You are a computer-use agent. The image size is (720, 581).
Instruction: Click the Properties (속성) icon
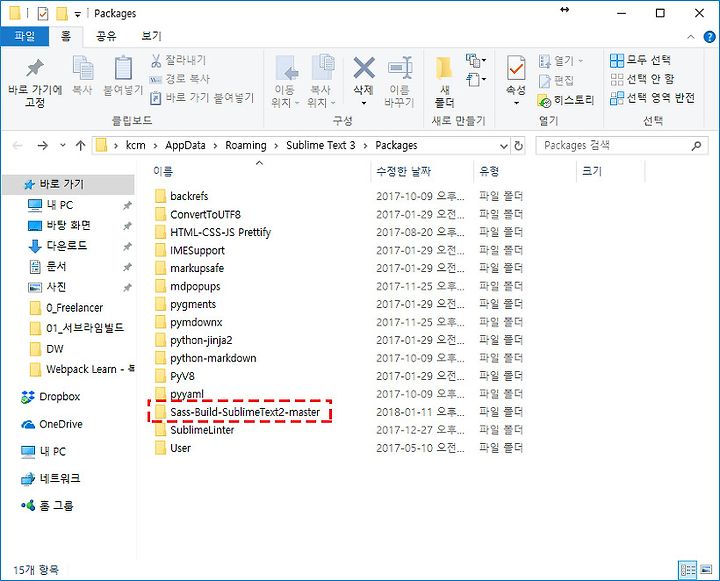[516, 68]
